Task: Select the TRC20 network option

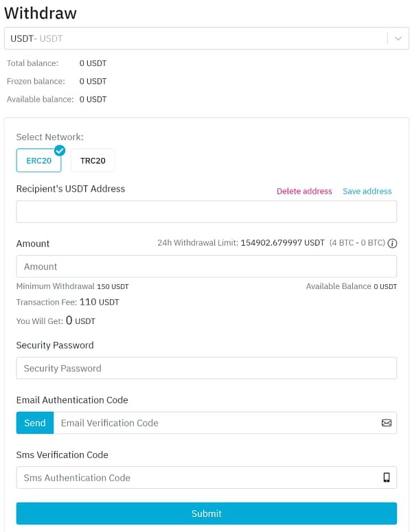Action: pyautogui.click(x=93, y=161)
